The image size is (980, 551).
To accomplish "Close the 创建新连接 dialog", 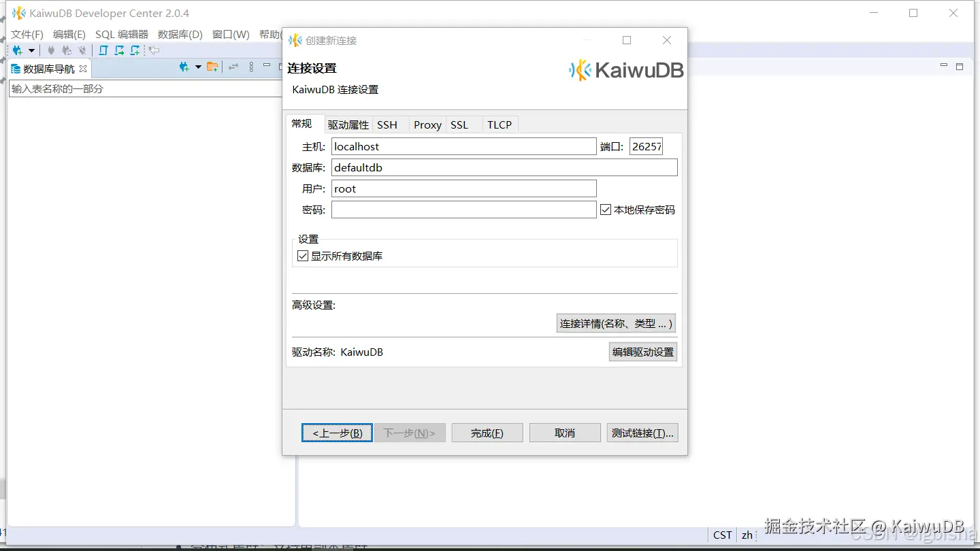I will tap(667, 40).
